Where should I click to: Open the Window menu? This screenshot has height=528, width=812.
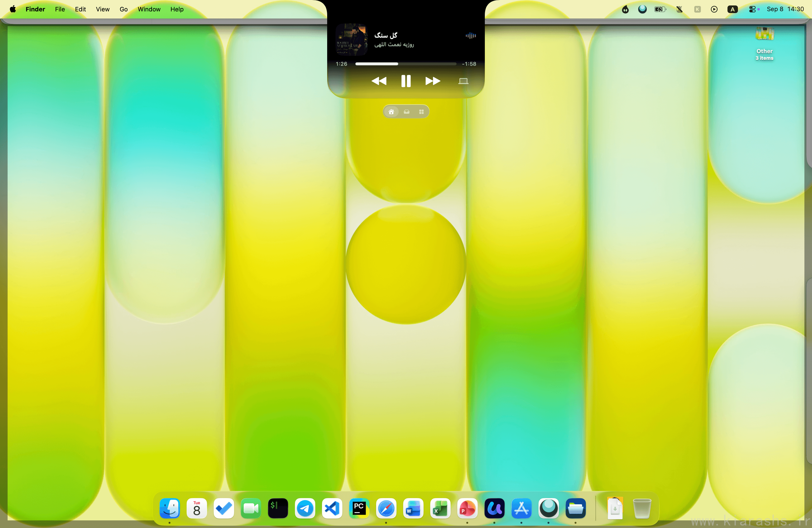point(149,9)
